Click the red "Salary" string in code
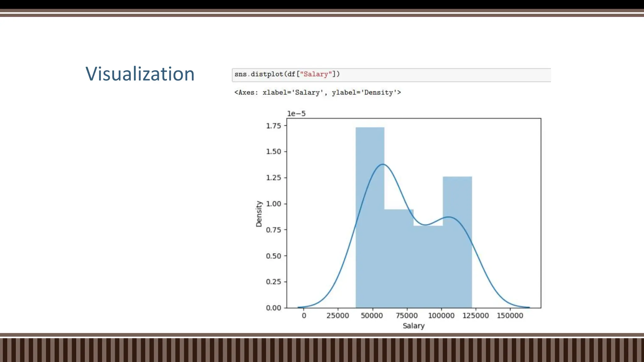This screenshot has width=644, height=362. coord(316,74)
